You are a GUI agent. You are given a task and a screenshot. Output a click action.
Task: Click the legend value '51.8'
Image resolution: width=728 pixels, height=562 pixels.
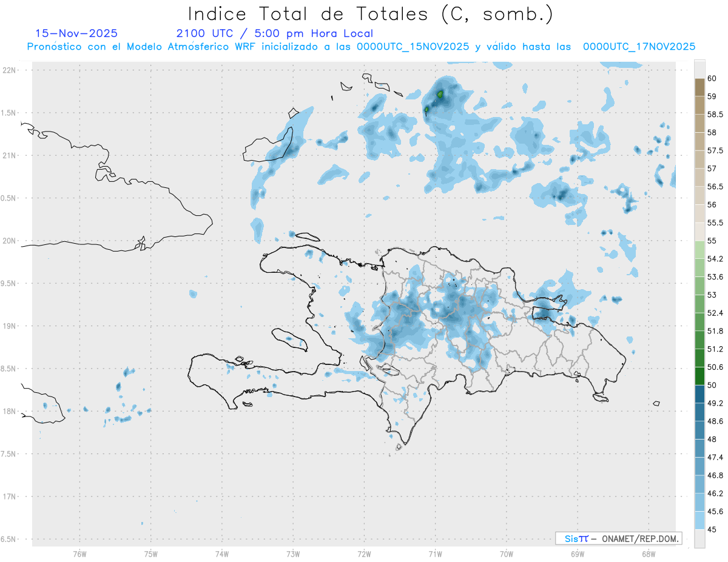(x=716, y=331)
